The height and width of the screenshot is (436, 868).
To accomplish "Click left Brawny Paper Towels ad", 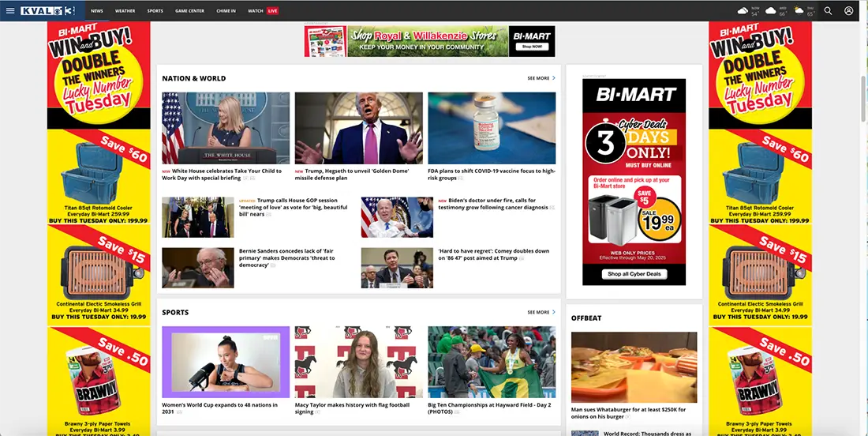I will coord(99,381).
